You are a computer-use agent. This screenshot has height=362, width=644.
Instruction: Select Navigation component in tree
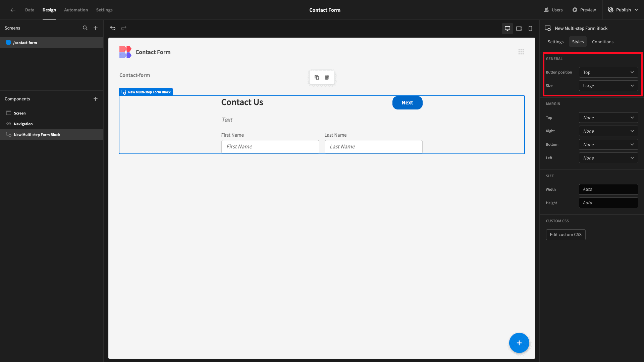pos(52,124)
